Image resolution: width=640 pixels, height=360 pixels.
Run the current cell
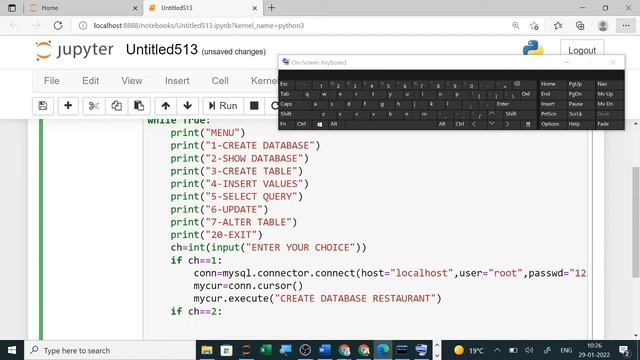pyautogui.click(x=223, y=106)
